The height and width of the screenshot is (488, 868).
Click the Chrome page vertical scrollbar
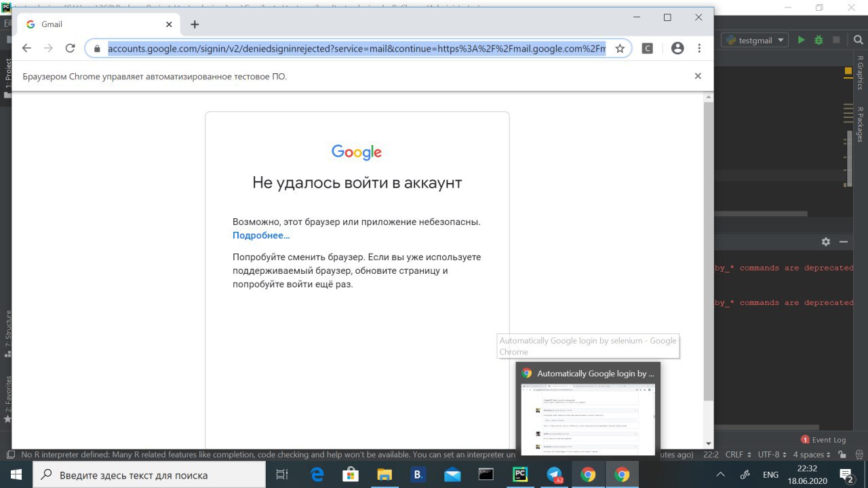coord(709,251)
